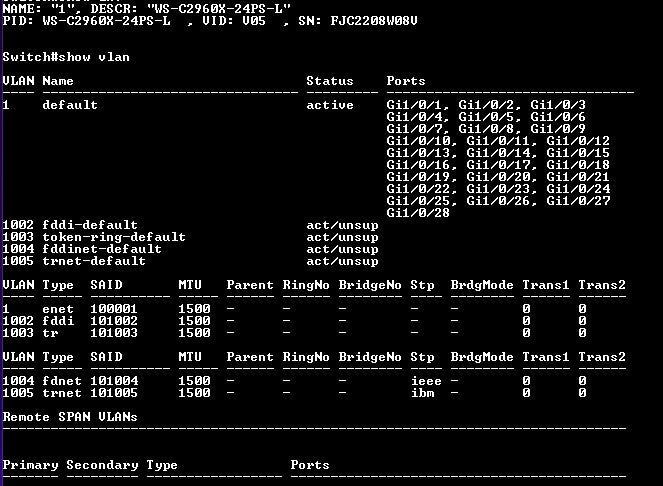The image size is (663, 486).
Task: Click SAID value '100001'
Action: (x=114, y=309)
